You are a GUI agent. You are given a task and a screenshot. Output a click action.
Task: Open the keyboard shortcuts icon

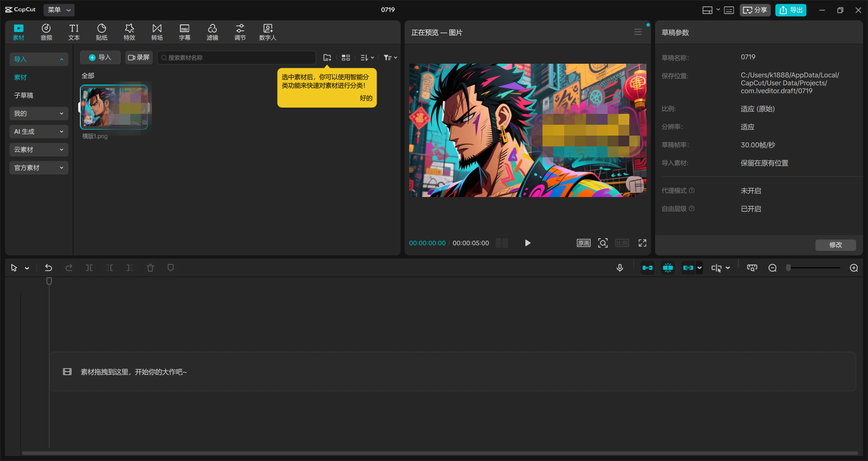tap(729, 10)
